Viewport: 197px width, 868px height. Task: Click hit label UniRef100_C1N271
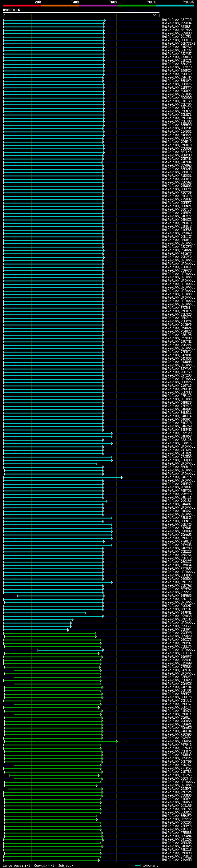(x=177, y=60)
